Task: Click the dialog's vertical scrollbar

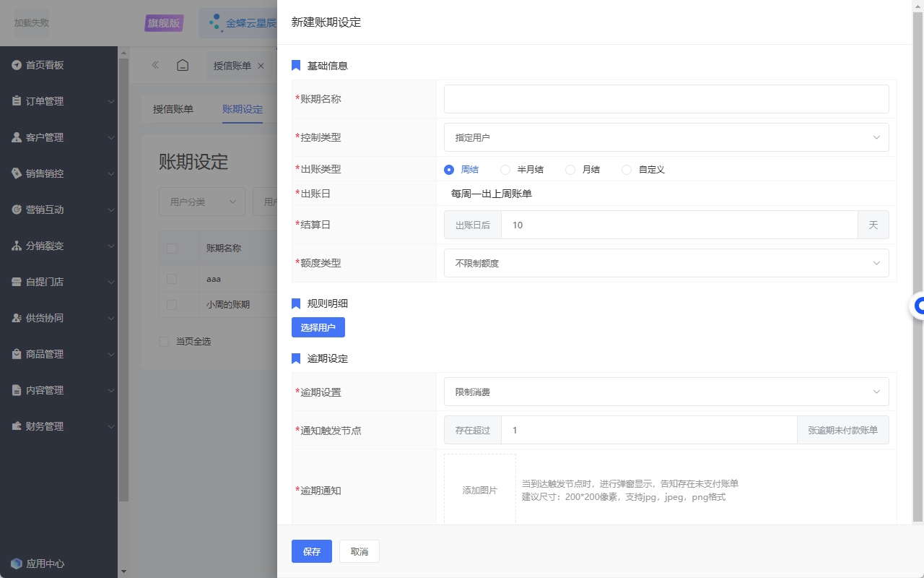Action: [918, 266]
